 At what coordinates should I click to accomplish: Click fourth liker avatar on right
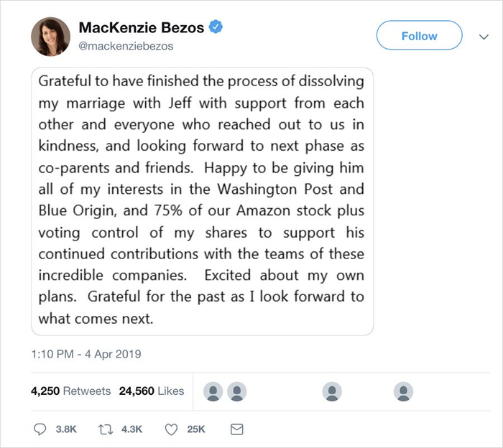coord(404,391)
